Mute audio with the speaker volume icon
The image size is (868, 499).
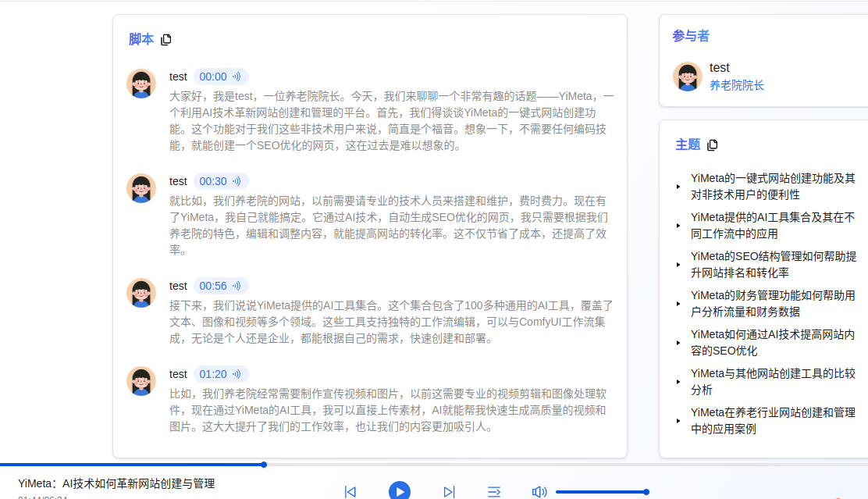539,492
